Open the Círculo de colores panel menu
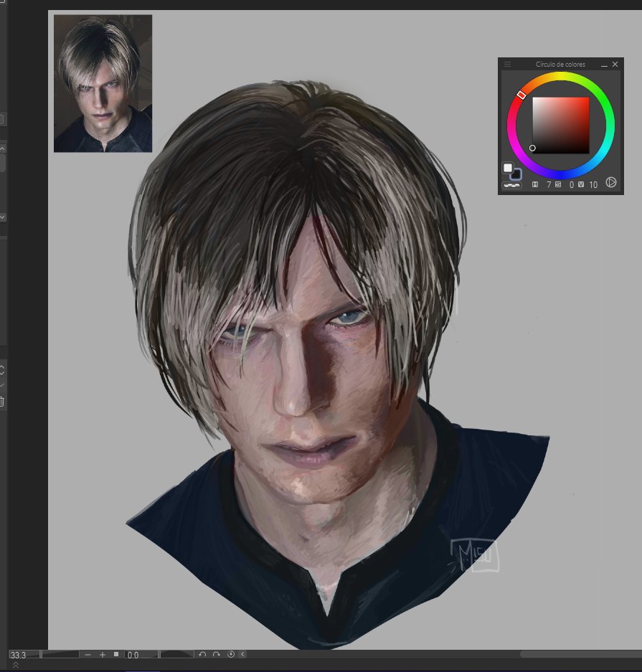 (507, 65)
